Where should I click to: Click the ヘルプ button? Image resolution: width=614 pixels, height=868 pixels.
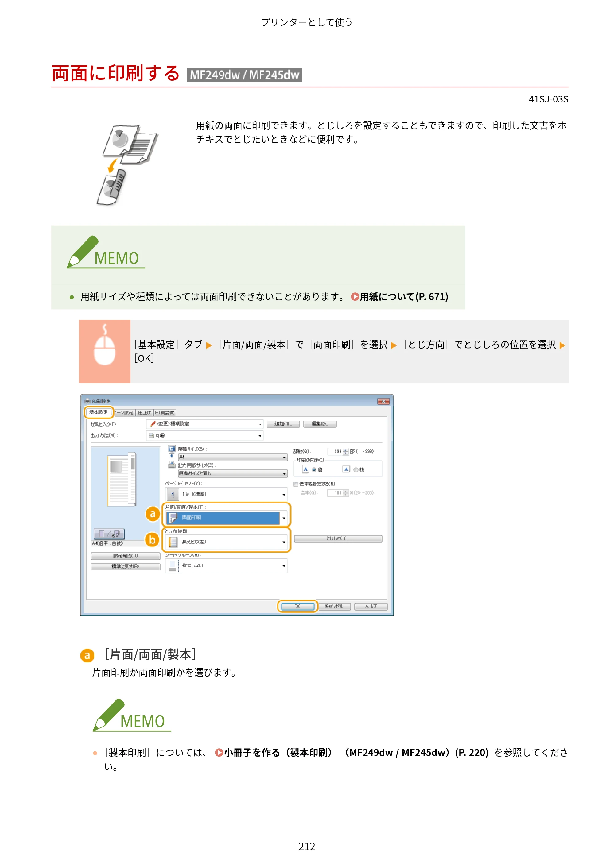point(371,606)
